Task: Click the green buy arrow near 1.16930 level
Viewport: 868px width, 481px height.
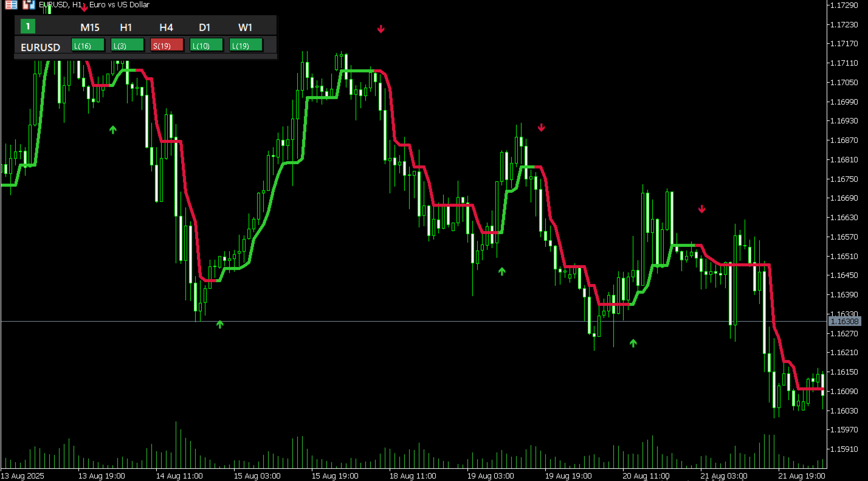Action: pos(112,129)
